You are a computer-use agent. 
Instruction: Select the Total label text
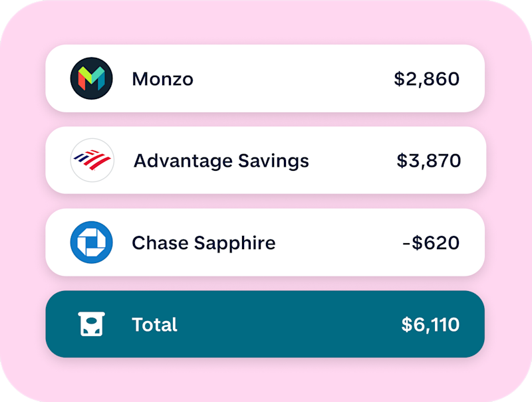pyautogui.click(x=154, y=325)
